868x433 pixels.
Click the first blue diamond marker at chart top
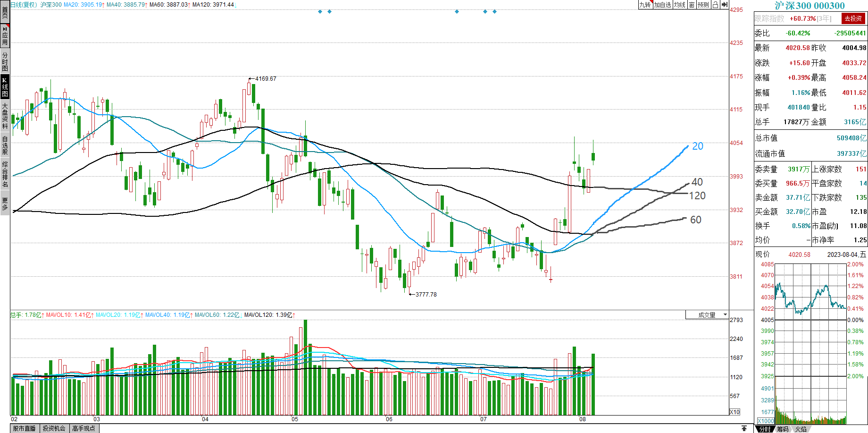[320, 11]
